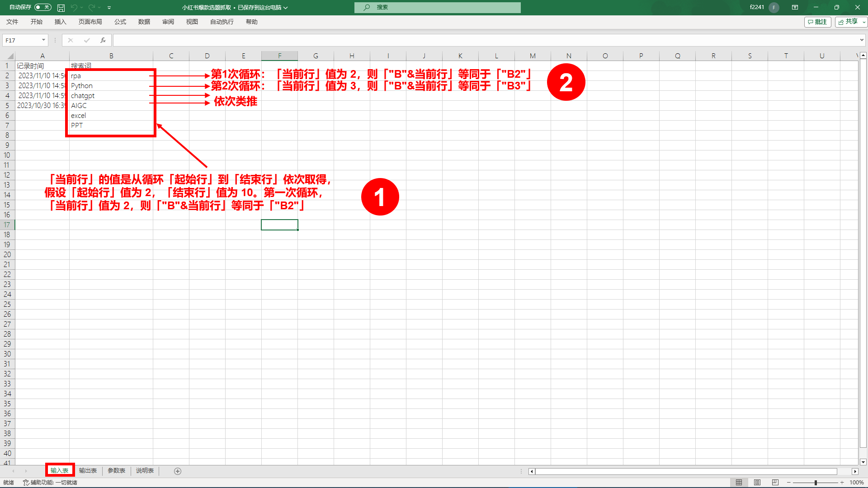Select the 输入表 sheet tab

60,470
